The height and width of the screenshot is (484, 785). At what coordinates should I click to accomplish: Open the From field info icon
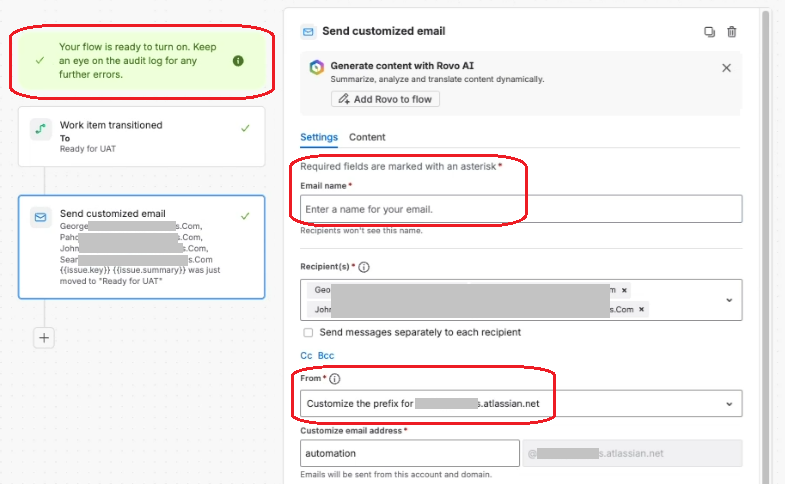[335, 379]
